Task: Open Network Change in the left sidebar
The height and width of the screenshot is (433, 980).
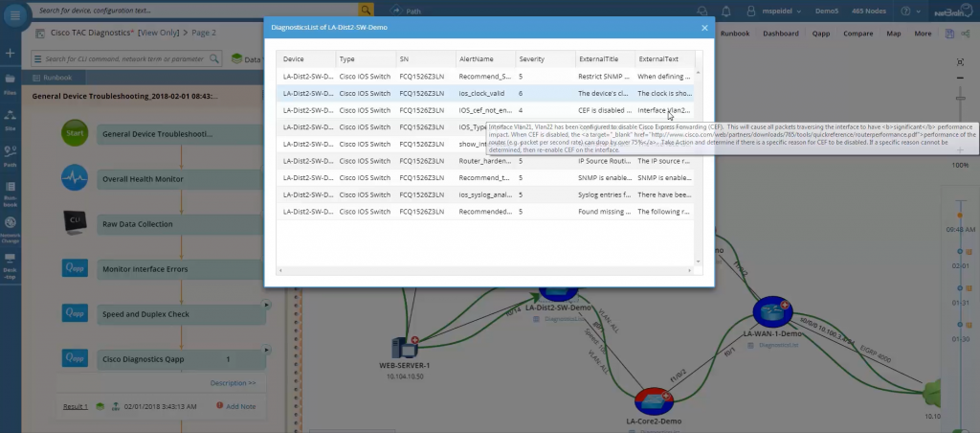Action: coord(10,230)
